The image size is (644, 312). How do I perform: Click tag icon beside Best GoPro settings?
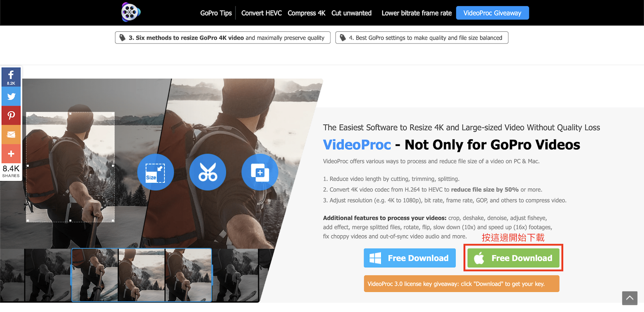pyautogui.click(x=343, y=38)
